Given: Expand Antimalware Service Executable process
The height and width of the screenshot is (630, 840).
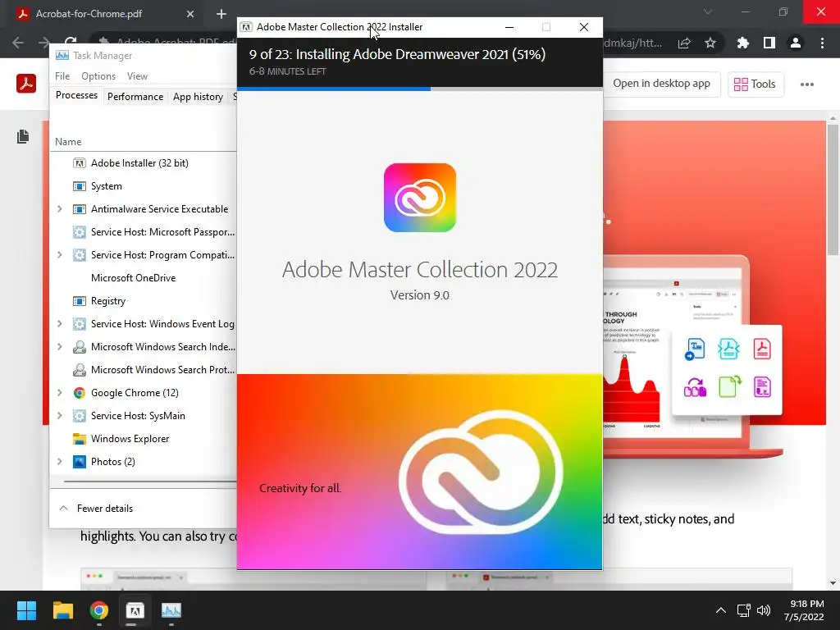Looking at the screenshot, I should [59, 209].
